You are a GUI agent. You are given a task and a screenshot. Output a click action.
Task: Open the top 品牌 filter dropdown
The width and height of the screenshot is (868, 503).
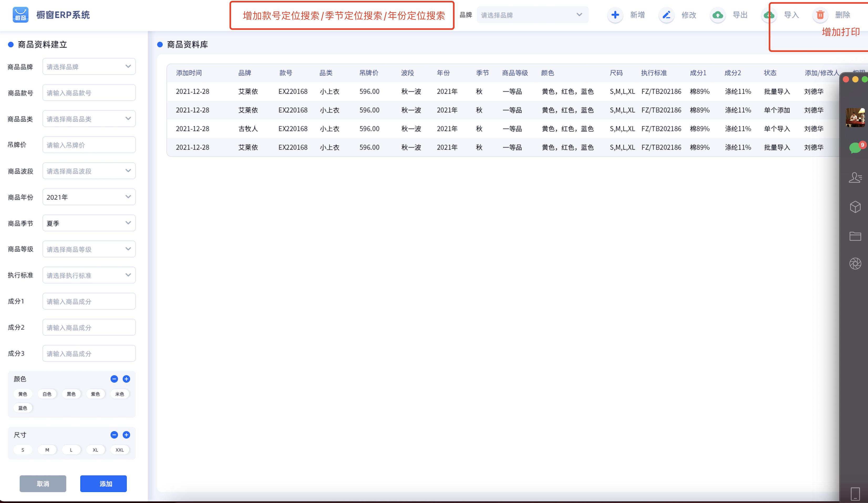[x=533, y=15]
